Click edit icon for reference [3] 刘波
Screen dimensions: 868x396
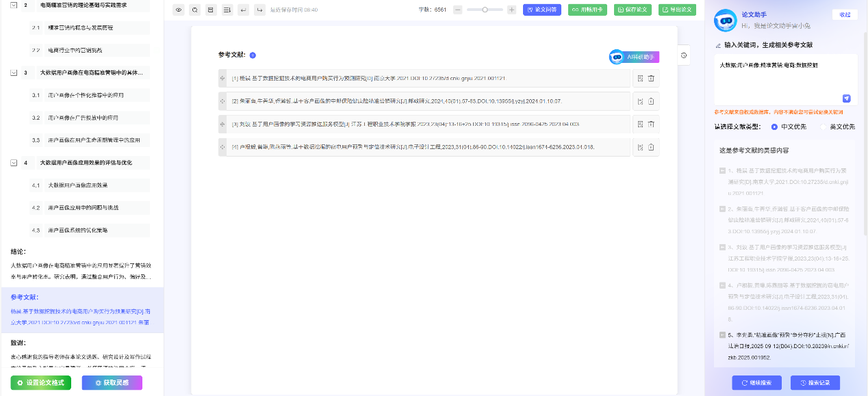pyautogui.click(x=641, y=124)
